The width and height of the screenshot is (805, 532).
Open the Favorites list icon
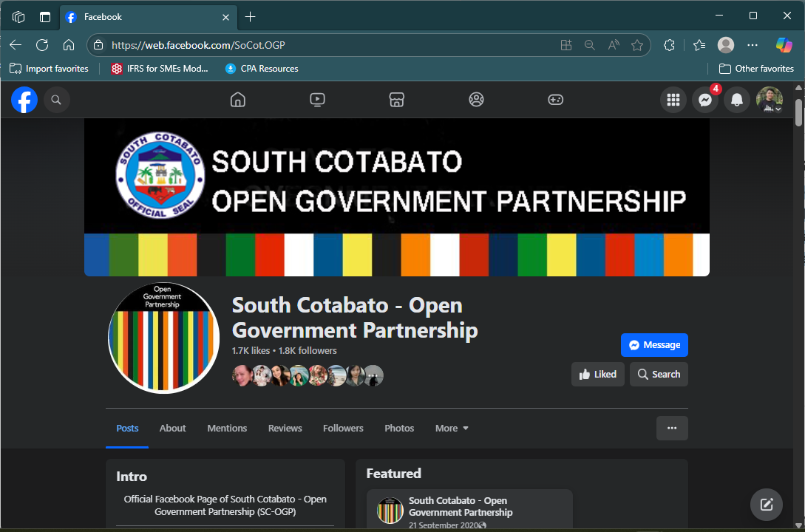[699, 45]
